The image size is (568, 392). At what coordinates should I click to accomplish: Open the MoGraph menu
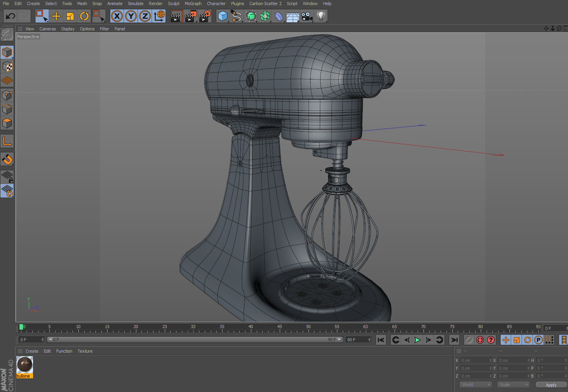point(193,4)
